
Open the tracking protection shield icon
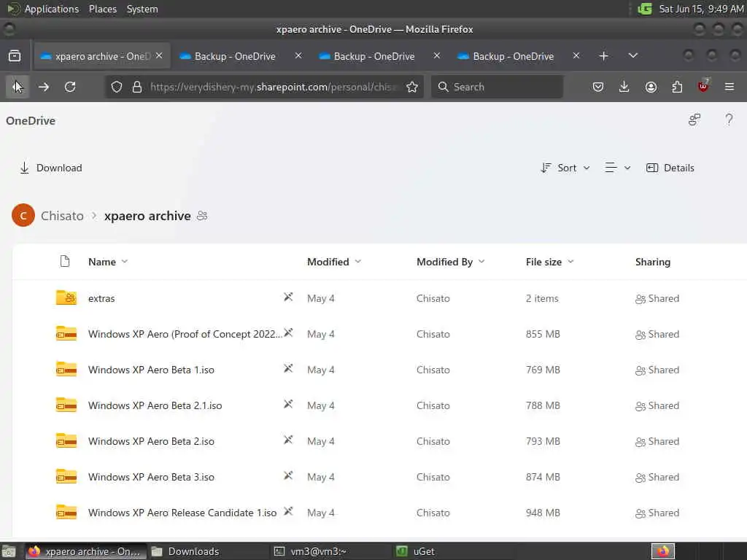[x=117, y=87]
